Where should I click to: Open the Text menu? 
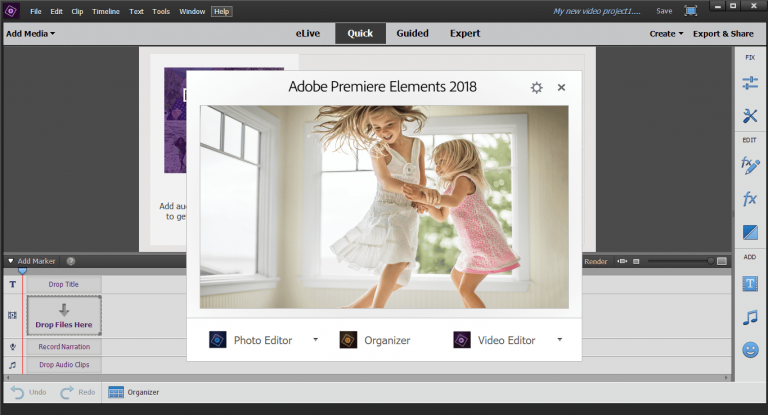pos(136,11)
